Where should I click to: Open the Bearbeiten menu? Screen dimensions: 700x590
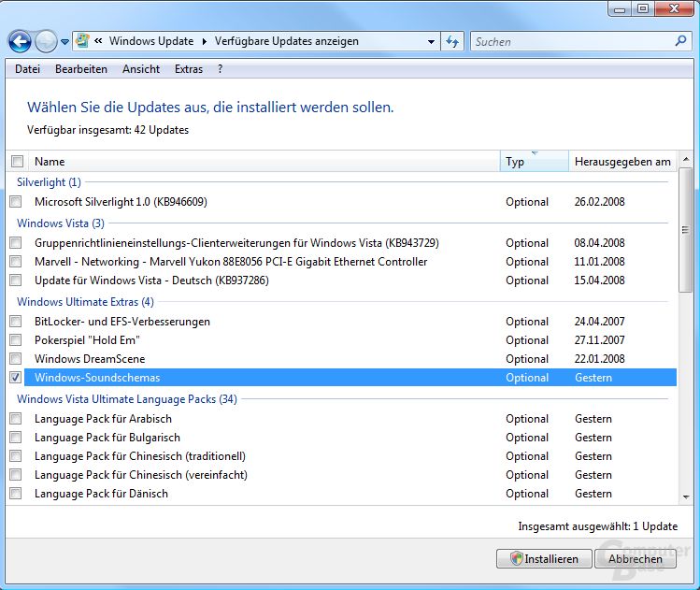[x=81, y=69]
